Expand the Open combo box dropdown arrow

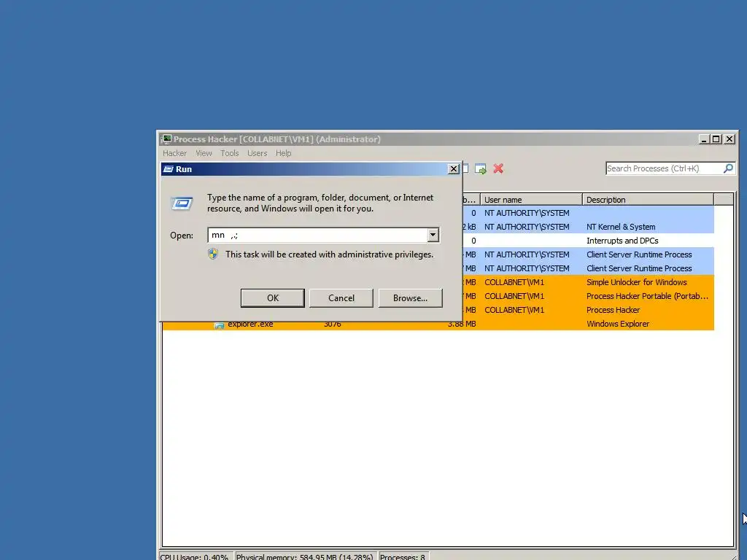click(x=433, y=235)
